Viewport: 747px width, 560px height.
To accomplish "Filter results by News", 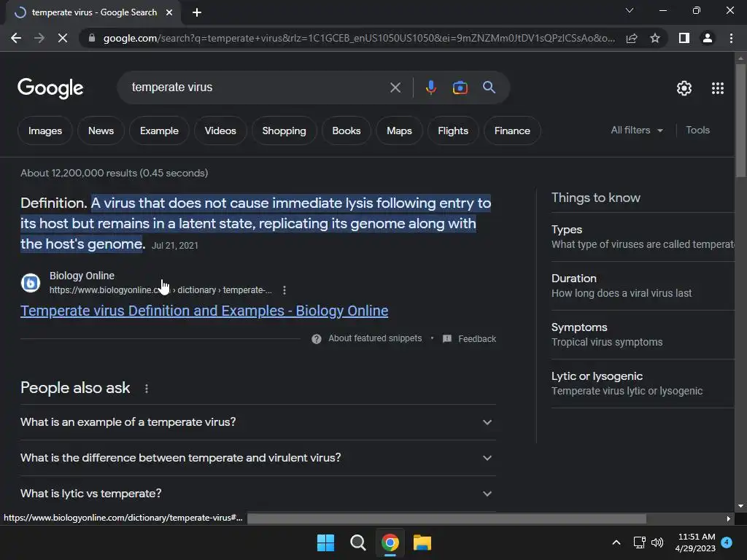I will 101,131.
